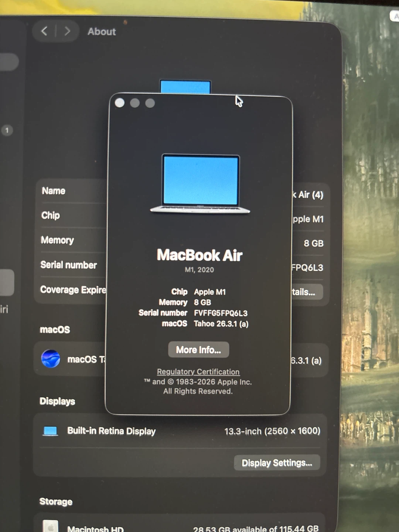Viewport: 399px width, 532px height.
Task: Click the Serial number row label in the About pane
Action: click(69, 265)
